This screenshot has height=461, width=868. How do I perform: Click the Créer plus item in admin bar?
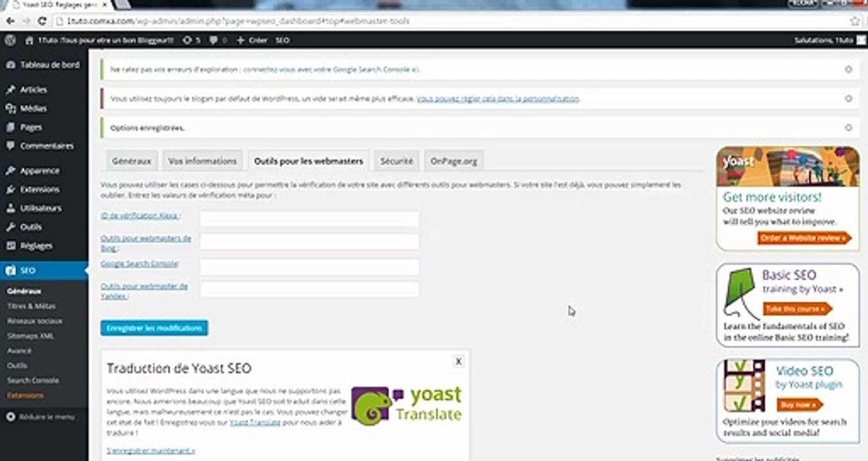pos(252,40)
